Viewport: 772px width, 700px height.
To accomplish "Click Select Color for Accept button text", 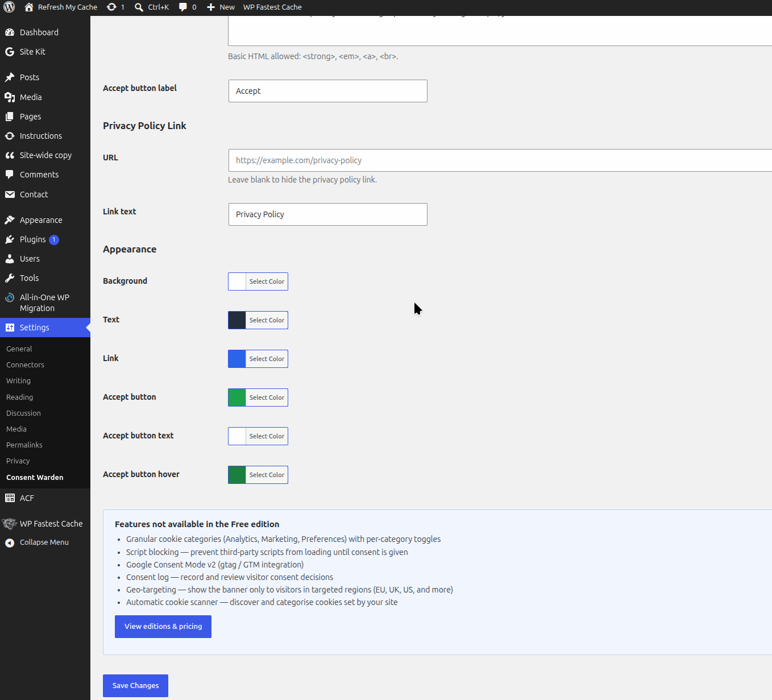I will (x=267, y=436).
